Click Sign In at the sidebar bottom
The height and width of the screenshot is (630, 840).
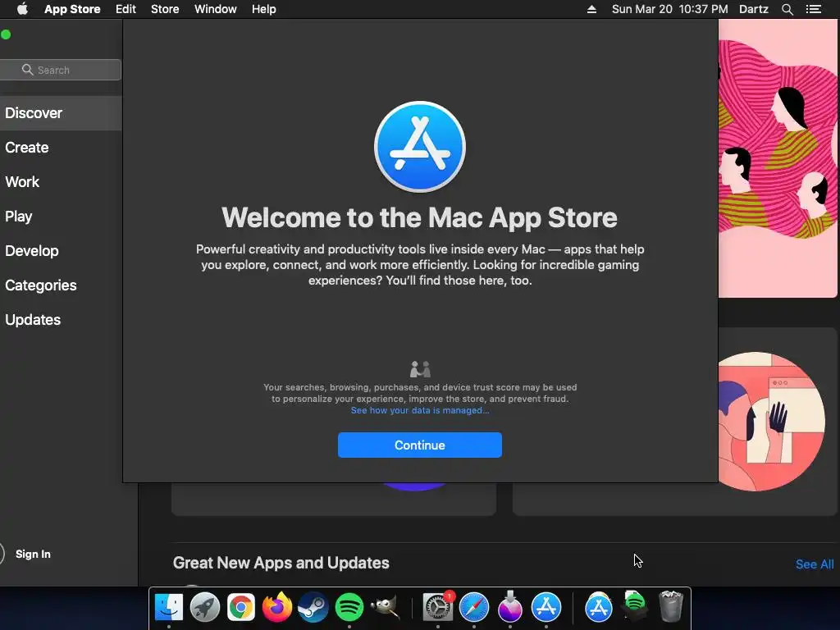coord(33,554)
